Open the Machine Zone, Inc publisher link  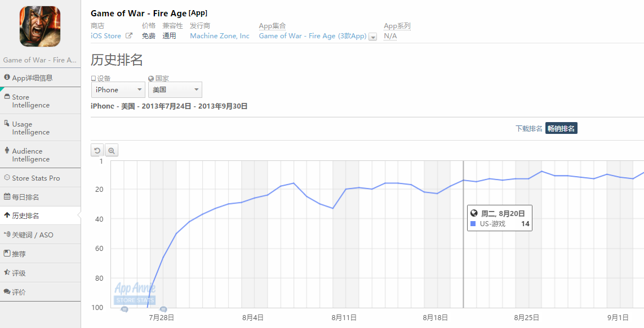tap(220, 36)
